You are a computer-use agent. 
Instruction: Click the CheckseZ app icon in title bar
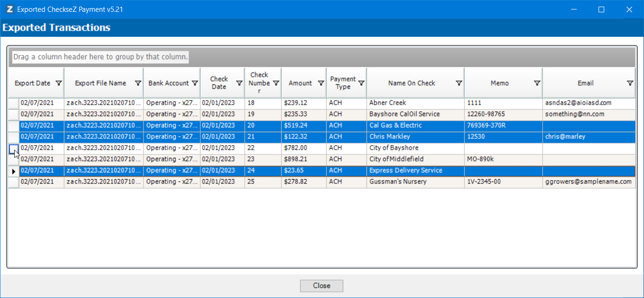point(9,9)
